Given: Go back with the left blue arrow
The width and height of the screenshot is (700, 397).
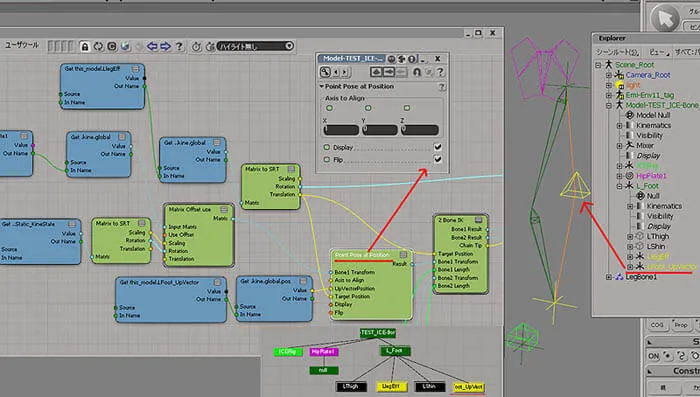Looking at the screenshot, I should [152, 46].
